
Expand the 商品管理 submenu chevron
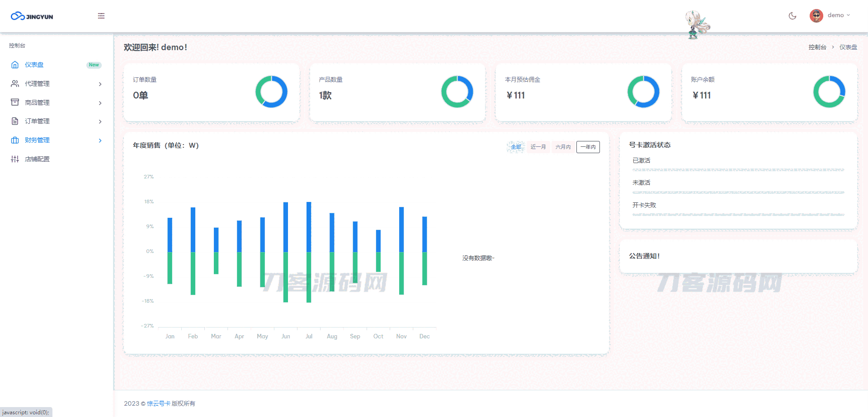pyautogui.click(x=100, y=103)
